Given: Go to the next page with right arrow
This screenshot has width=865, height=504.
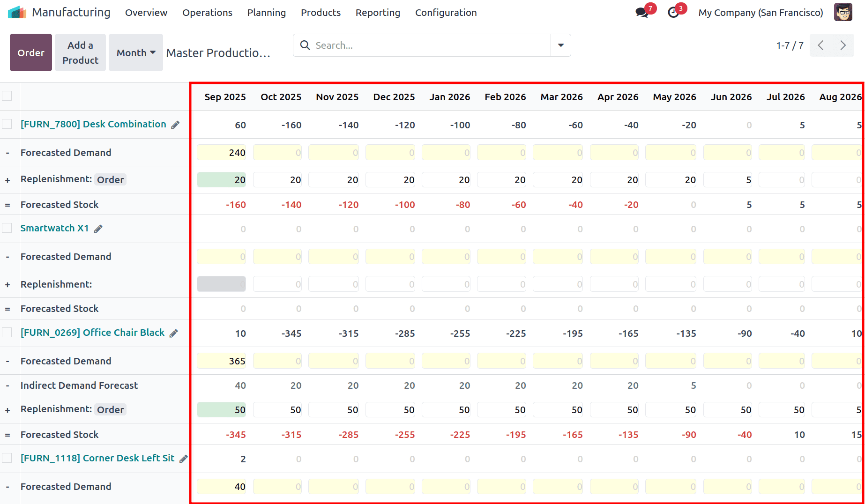Looking at the screenshot, I should (843, 45).
